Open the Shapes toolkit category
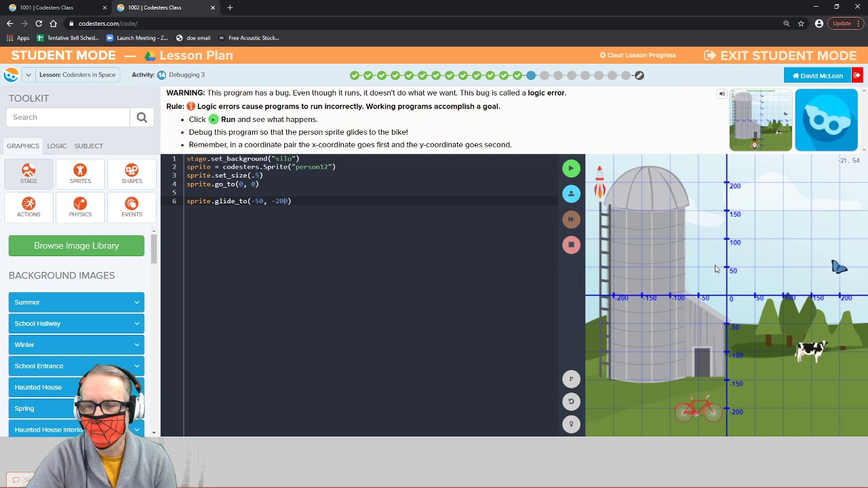This screenshot has height=488, width=868. (132, 173)
